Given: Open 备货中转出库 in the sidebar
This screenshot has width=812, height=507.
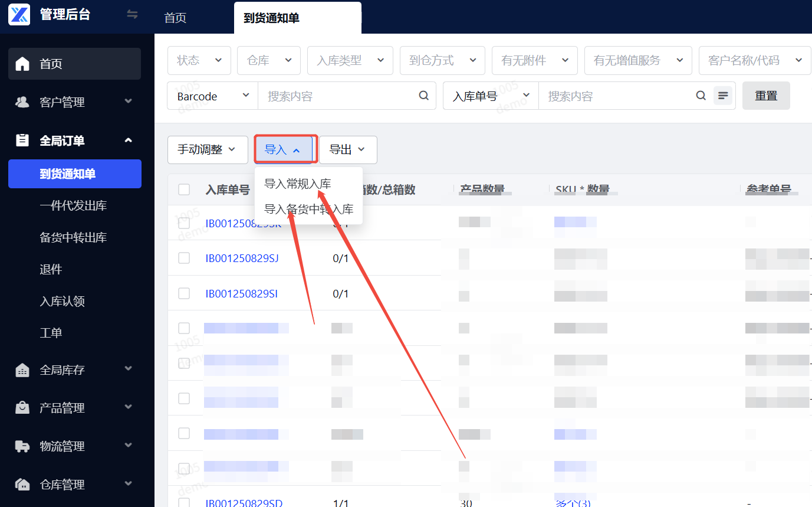Looking at the screenshot, I should pos(73,237).
